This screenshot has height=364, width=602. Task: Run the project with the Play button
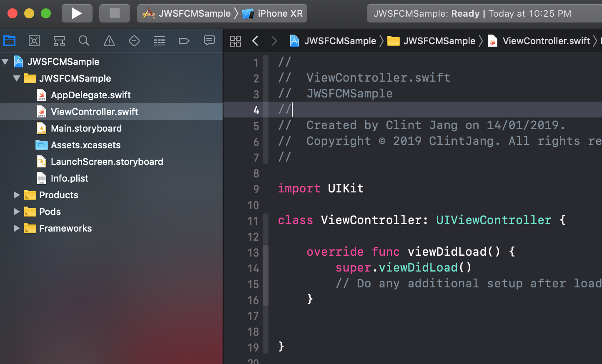coord(77,13)
